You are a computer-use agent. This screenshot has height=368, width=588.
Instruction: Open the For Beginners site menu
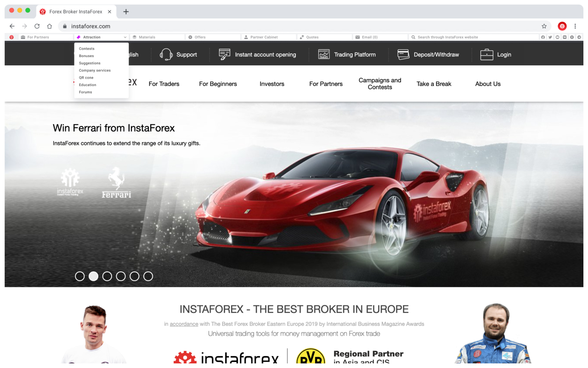click(218, 84)
